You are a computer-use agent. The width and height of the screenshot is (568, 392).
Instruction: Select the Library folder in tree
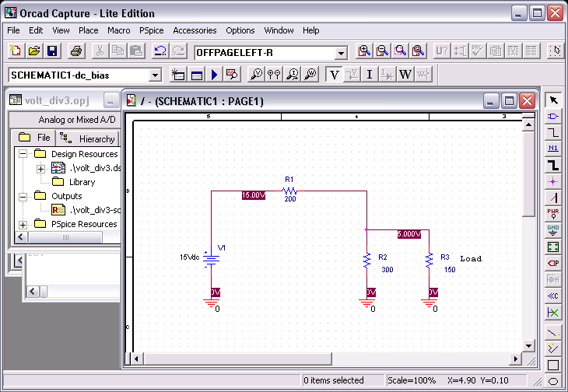click(x=82, y=182)
